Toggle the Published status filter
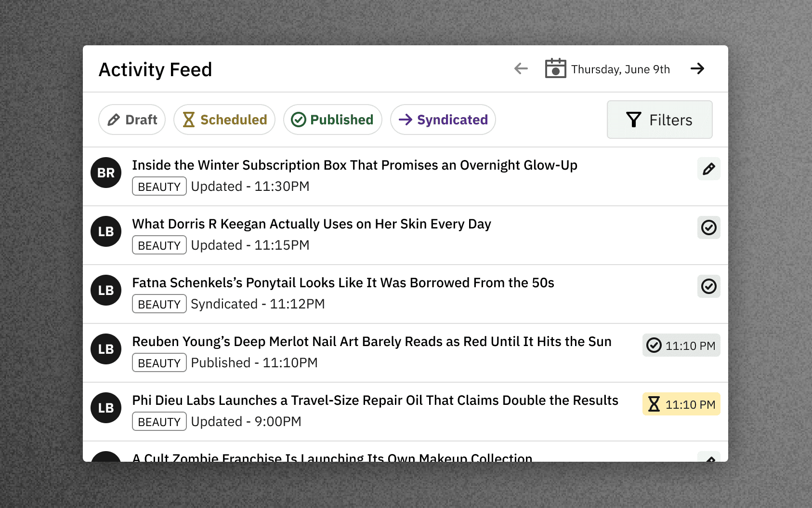This screenshot has width=812, height=508. coord(333,120)
